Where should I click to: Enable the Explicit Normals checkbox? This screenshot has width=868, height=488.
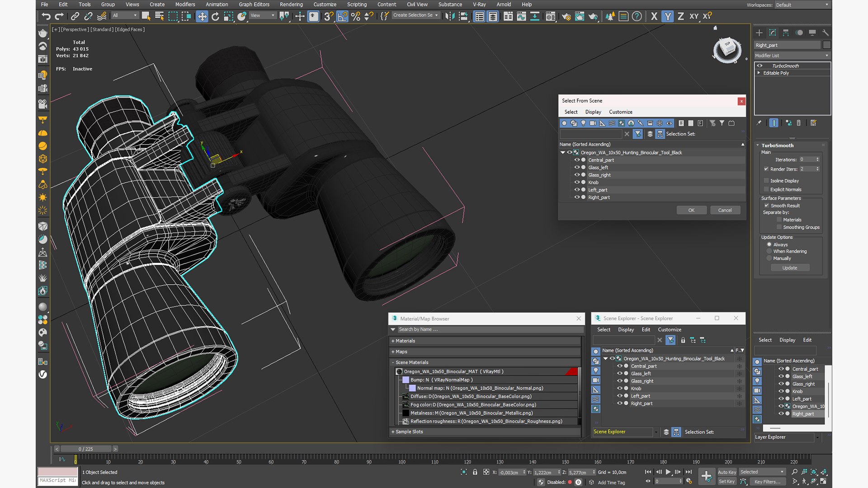[766, 189]
